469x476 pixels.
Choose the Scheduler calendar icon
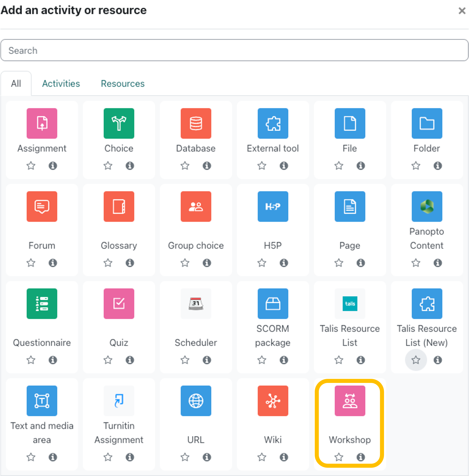[x=196, y=303]
